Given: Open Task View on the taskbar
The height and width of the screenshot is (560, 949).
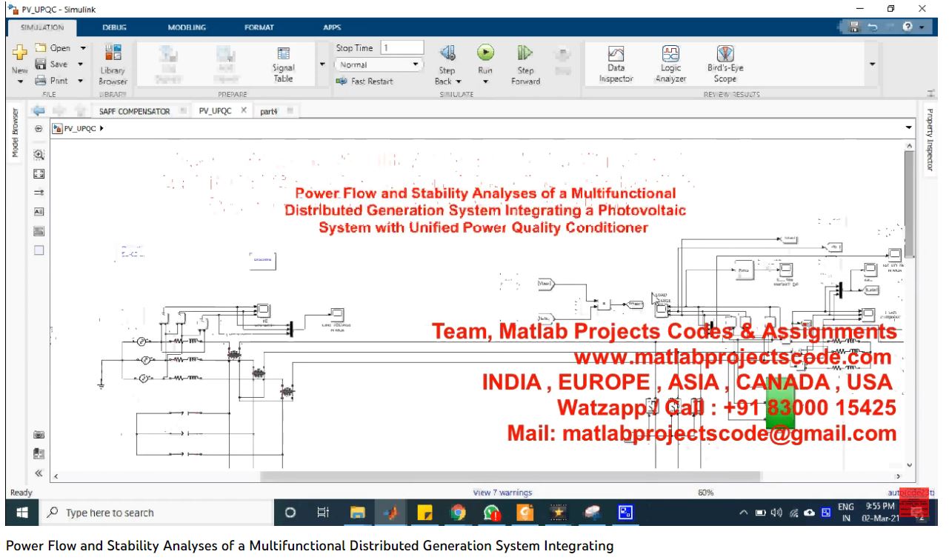Looking at the screenshot, I should [324, 512].
